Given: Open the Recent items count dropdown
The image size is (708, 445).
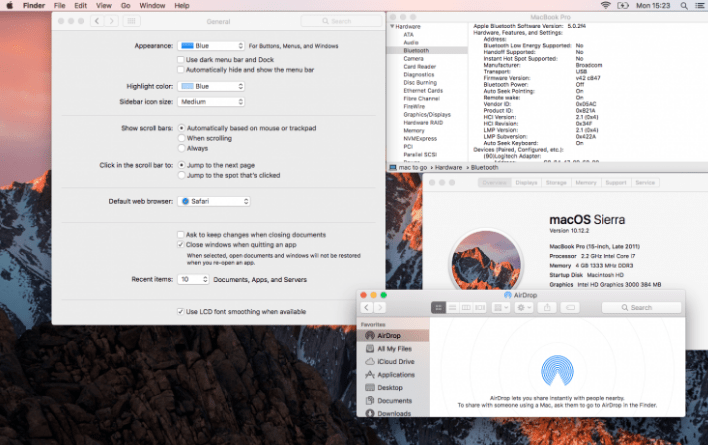Looking at the screenshot, I should [x=193, y=279].
